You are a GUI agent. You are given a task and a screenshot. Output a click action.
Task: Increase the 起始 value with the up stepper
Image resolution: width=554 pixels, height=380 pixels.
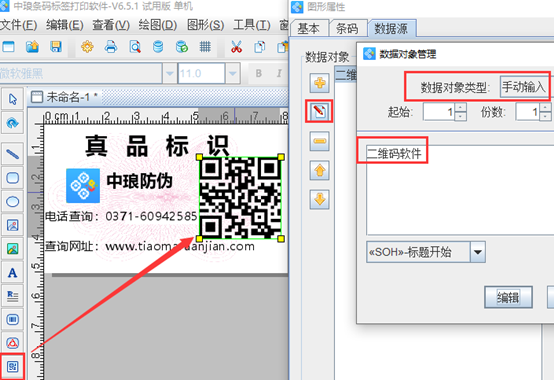(x=460, y=107)
